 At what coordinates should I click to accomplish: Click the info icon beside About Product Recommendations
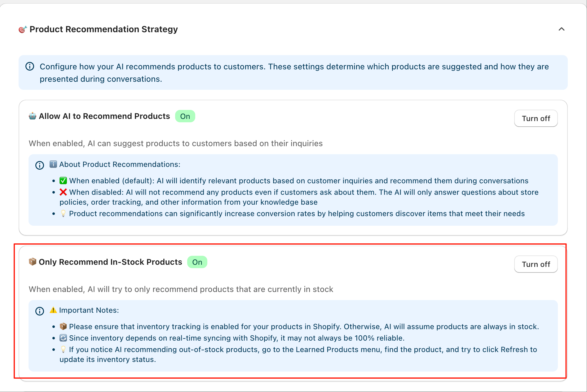[x=40, y=165]
